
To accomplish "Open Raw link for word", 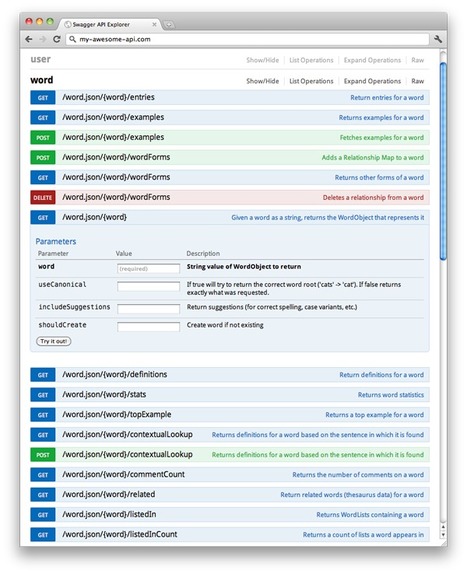I will 417,81.
